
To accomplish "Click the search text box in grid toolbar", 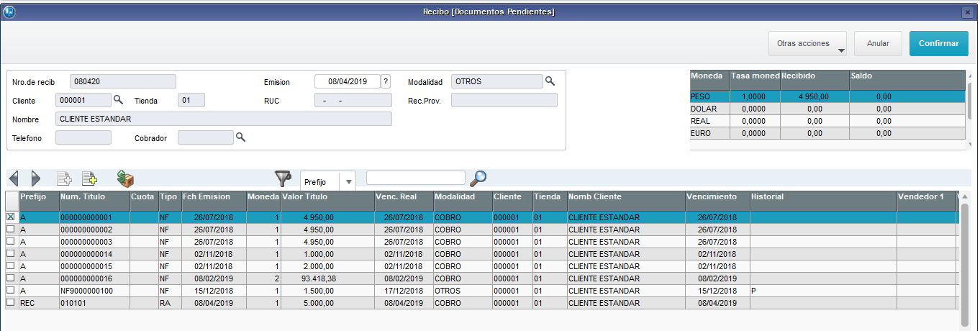I will [x=416, y=178].
